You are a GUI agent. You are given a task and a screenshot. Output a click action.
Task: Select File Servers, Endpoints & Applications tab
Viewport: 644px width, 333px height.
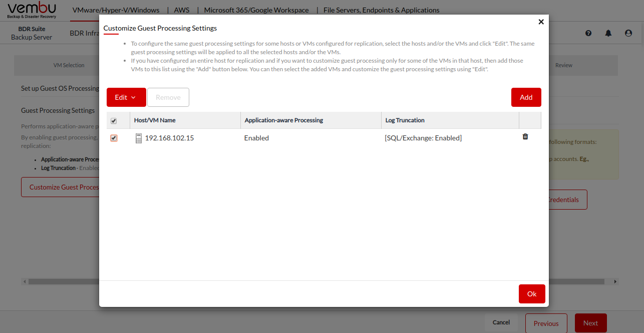381,10
